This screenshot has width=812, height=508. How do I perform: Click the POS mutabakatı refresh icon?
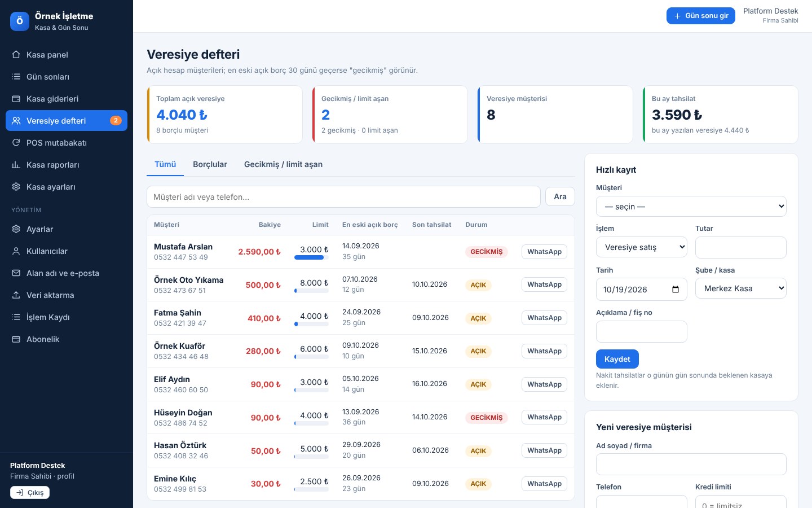point(16,143)
